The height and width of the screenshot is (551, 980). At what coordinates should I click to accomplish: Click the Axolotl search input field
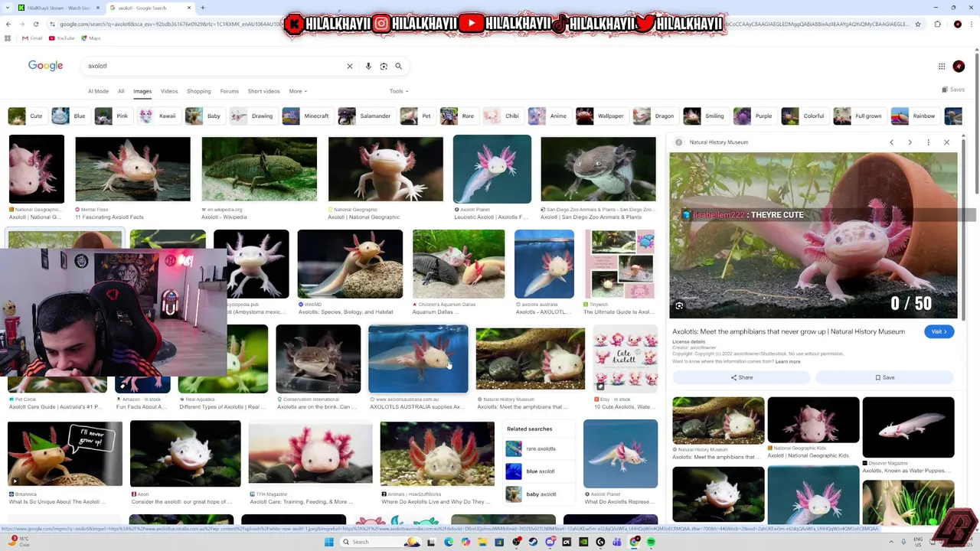tap(214, 67)
